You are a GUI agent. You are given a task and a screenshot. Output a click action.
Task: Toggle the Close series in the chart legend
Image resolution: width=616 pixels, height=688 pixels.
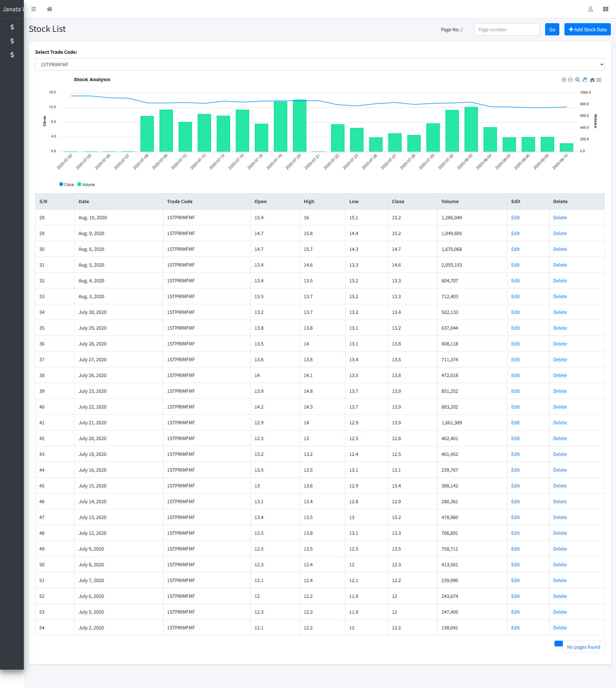67,184
